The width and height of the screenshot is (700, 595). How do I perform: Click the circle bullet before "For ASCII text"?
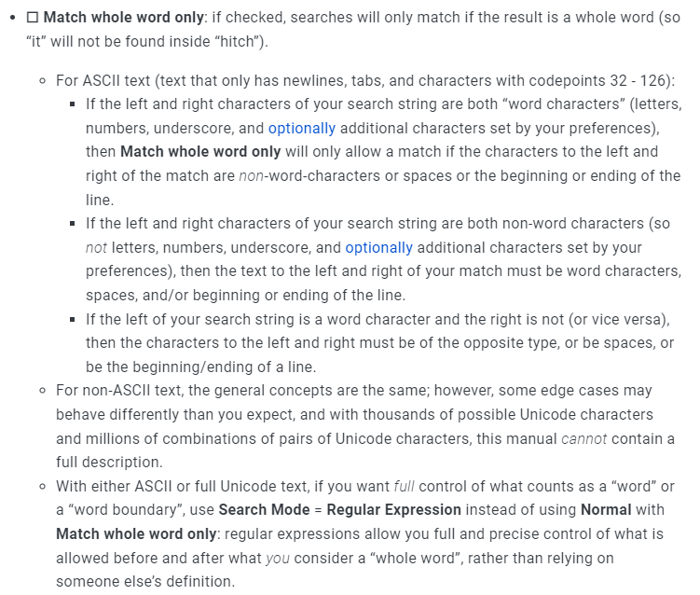click(x=43, y=81)
